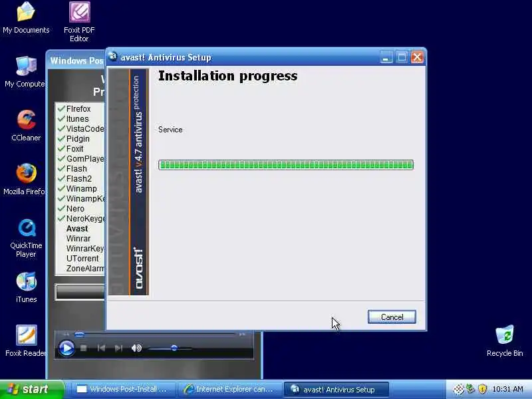Switch to avast! Antivirus Setup taskbar button
The image size is (532, 399).
[336, 390]
